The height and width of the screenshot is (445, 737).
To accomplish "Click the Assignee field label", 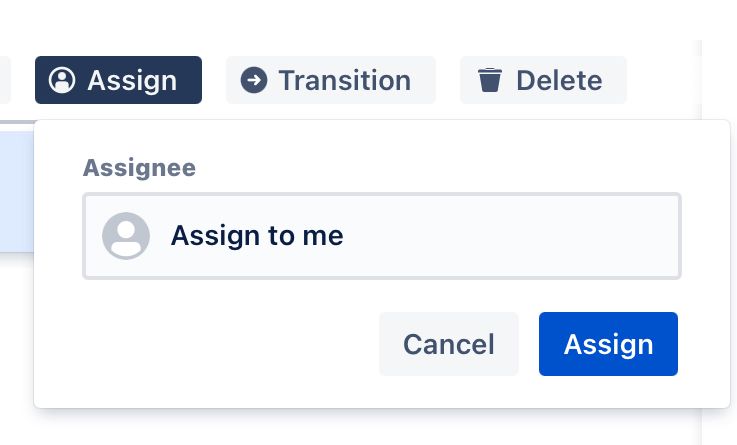I will tap(139, 168).
